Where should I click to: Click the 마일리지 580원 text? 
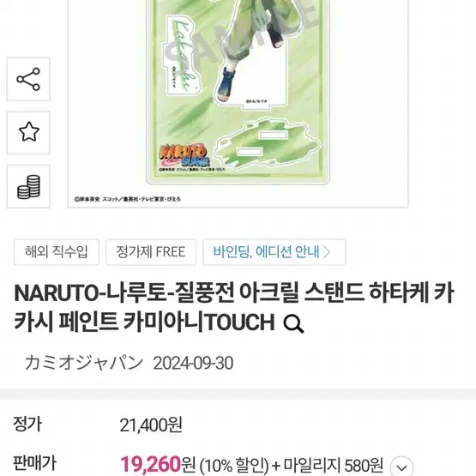[x=334, y=465]
